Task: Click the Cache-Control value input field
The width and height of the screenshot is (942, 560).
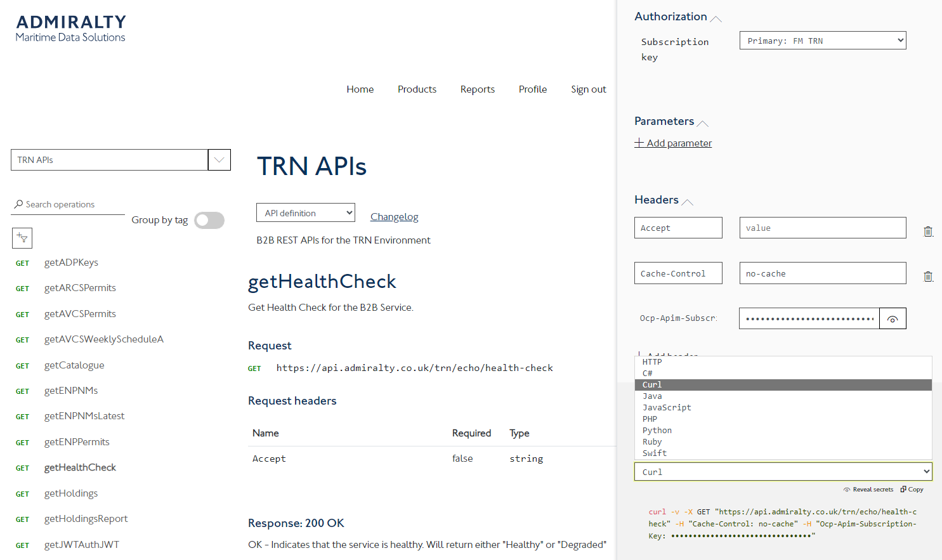Action: pyautogui.click(x=822, y=273)
